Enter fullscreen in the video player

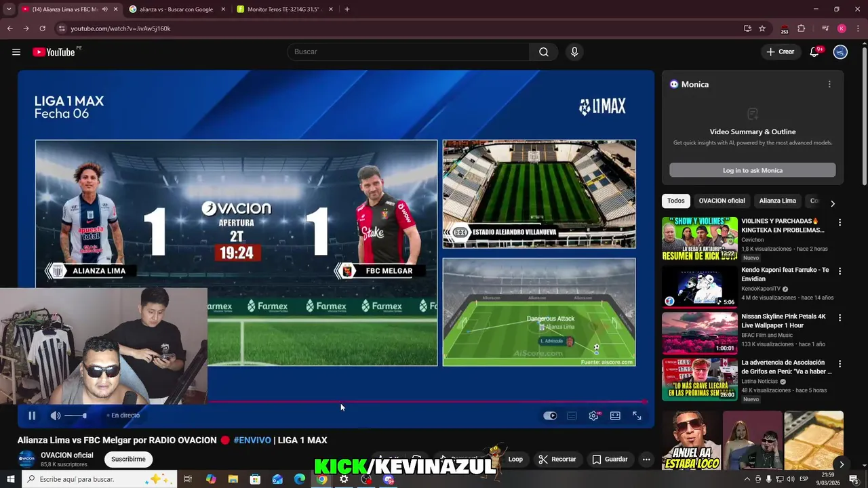tap(637, 415)
